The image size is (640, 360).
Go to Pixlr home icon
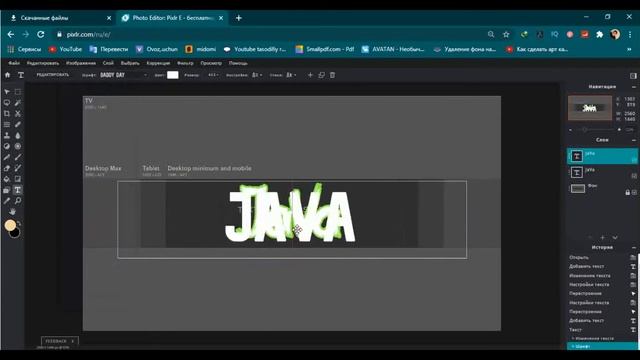7,75
